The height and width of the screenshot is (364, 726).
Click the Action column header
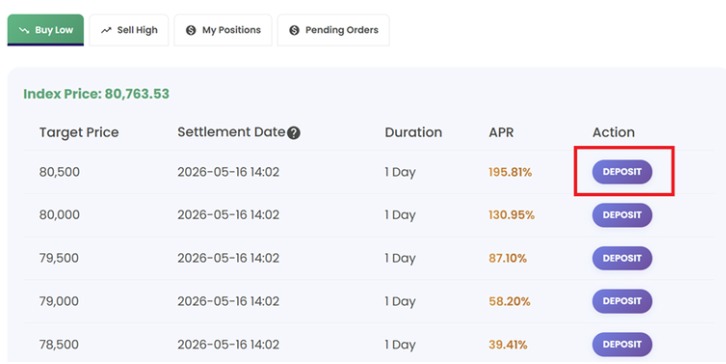coord(613,132)
